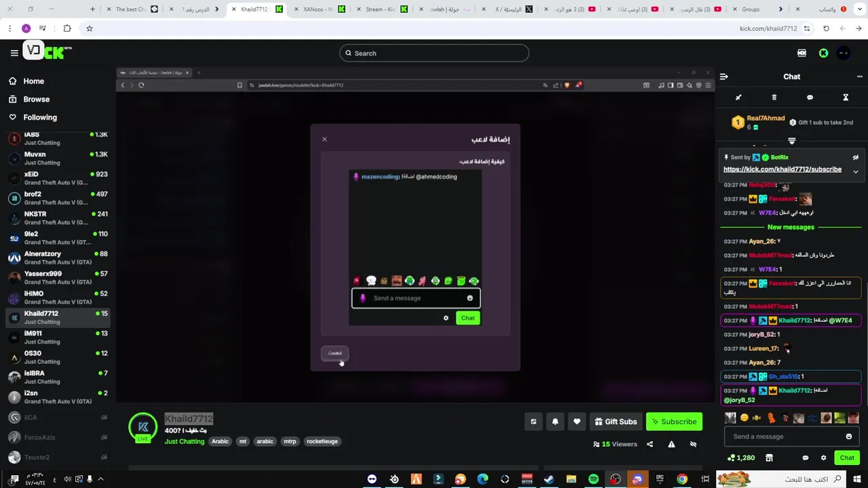Select the Alneratzory channel in sidebar
Image resolution: width=868 pixels, height=488 pixels.
coord(58,258)
